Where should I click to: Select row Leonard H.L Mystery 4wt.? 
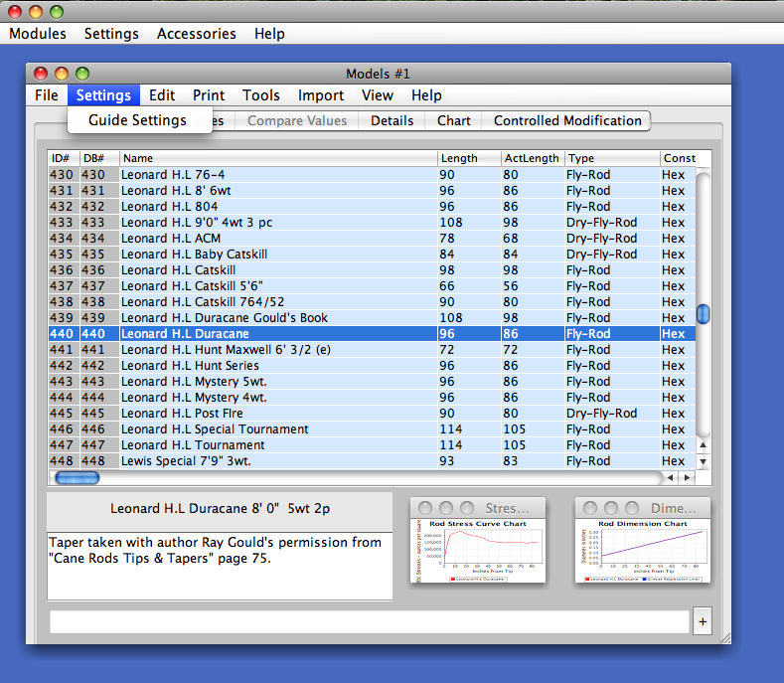pos(372,398)
